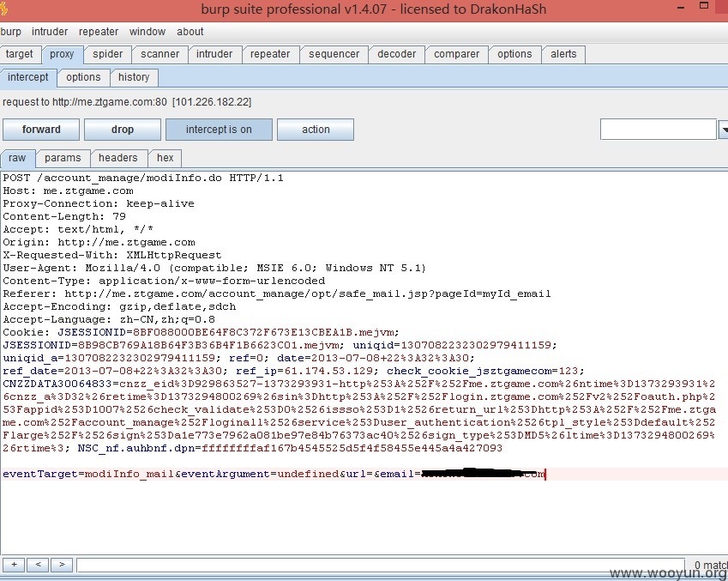Click the Content-Type header line

tap(164, 281)
